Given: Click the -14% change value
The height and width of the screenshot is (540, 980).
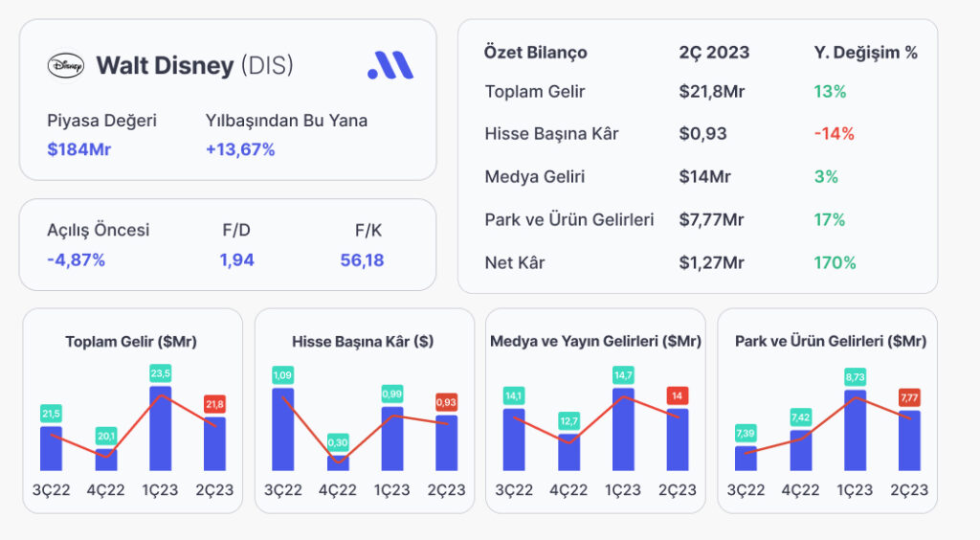Looking at the screenshot, I should pos(834,134).
